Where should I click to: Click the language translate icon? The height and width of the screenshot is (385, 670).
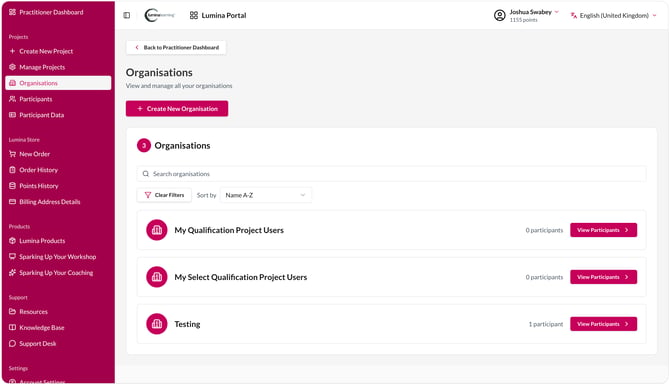click(x=574, y=15)
